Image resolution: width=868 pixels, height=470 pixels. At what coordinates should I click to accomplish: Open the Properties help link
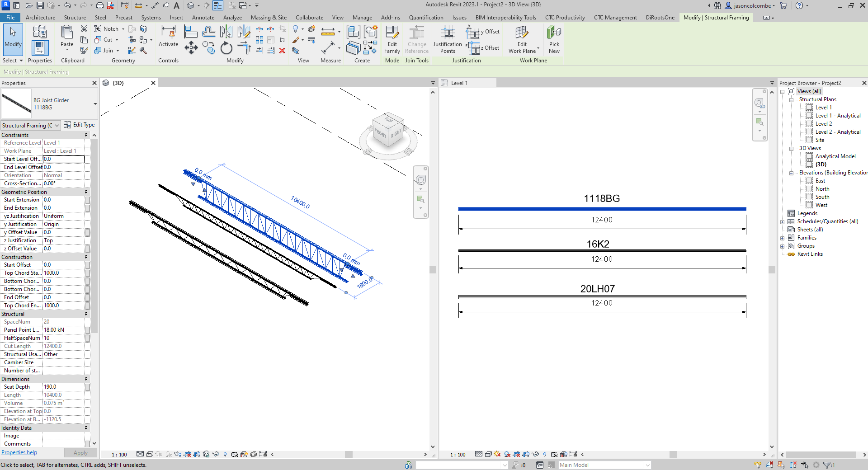point(19,452)
